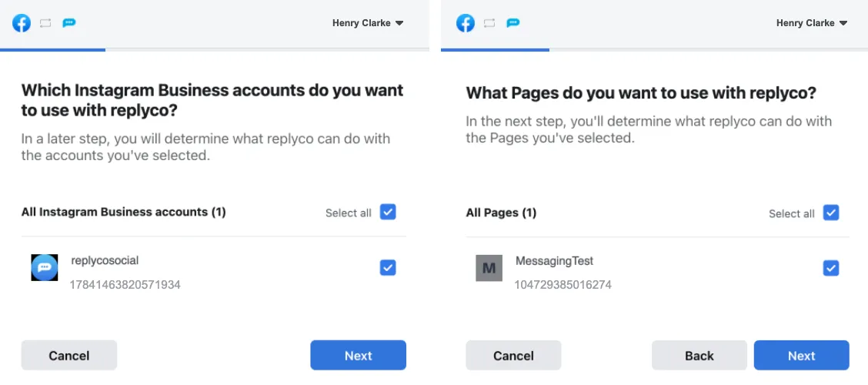Click replyco chat icon in Pages dialog header
The image size is (868, 385).
tap(513, 22)
